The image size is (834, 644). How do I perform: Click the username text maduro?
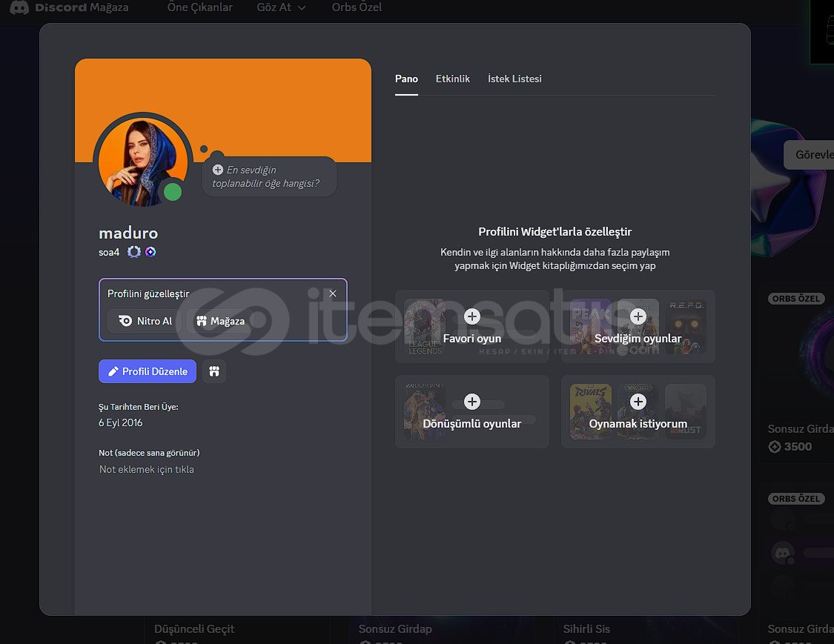(128, 233)
